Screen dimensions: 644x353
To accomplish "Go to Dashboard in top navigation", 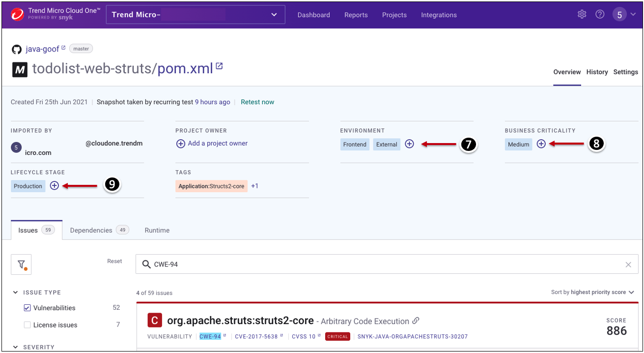I will pyautogui.click(x=314, y=15).
